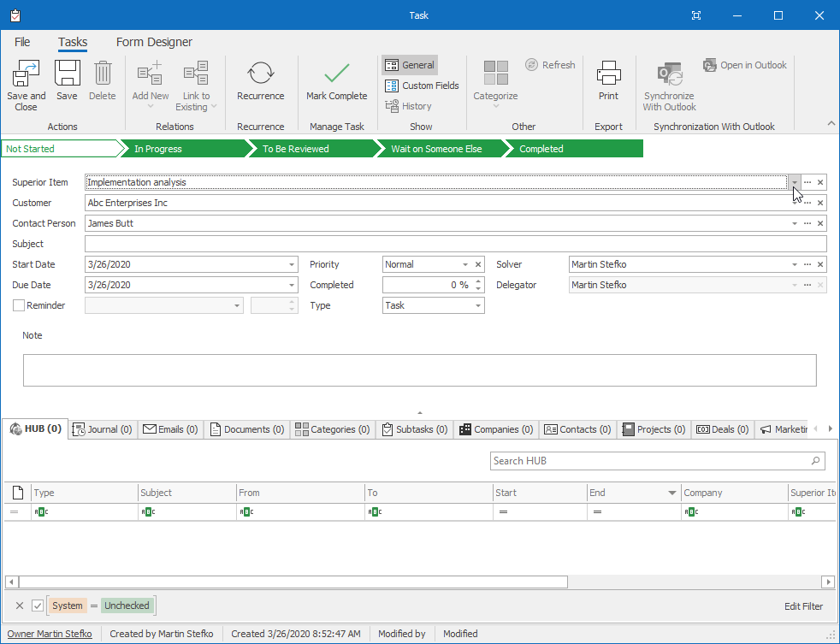The image size is (840, 644).
Task: Remove the filter with the X button
Action: (20, 606)
